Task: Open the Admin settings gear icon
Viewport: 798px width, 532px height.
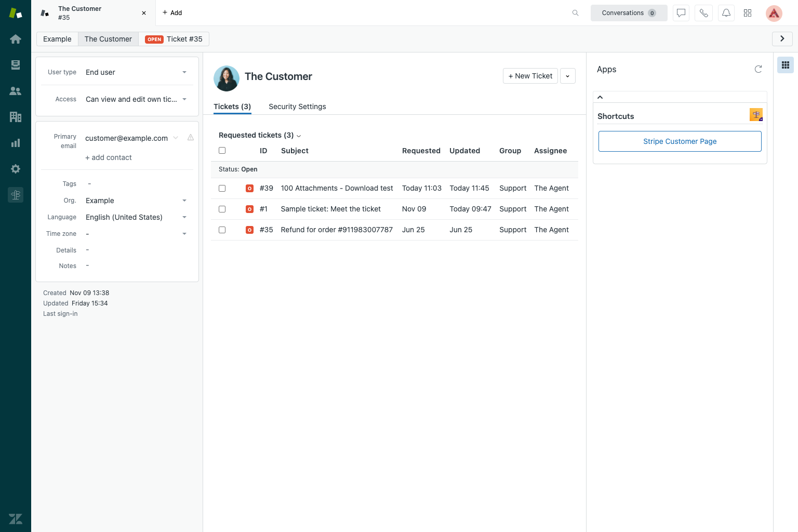Action: coord(16,169)
